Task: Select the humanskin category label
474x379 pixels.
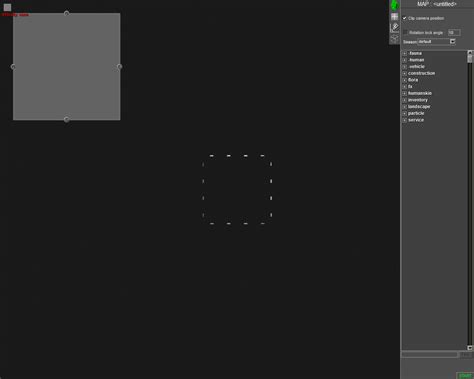Action: (x=420, y=93)
